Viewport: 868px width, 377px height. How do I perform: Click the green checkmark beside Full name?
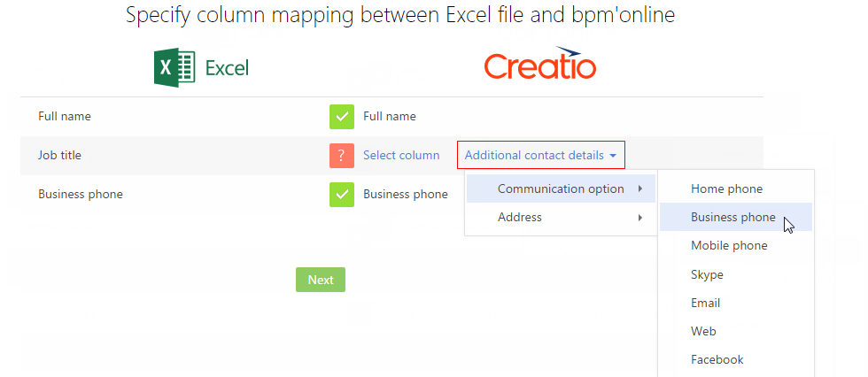[342, 117]
